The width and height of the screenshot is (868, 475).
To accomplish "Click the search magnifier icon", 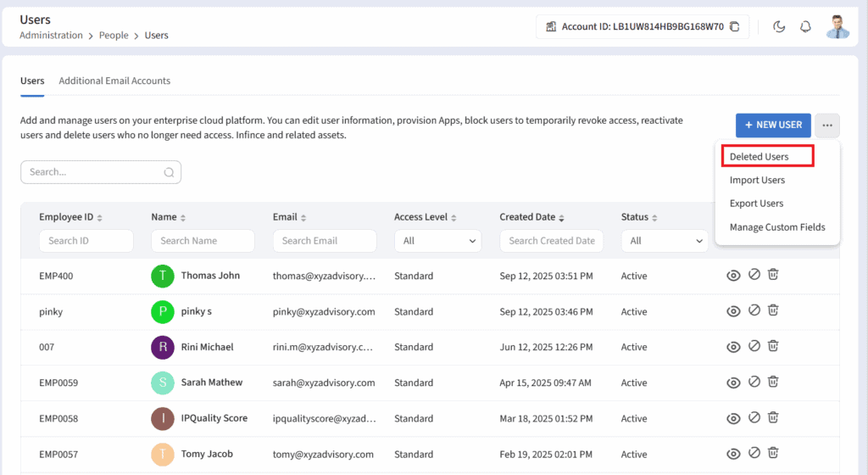I will point(169,172).
